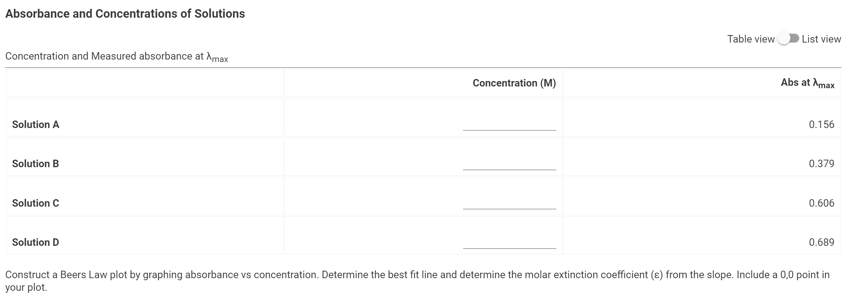The image size is (868, 302).
Task: Click the Absorbance and Concentrations of Solutions heading
Action: pyautogui.click(x=125, y=14)
